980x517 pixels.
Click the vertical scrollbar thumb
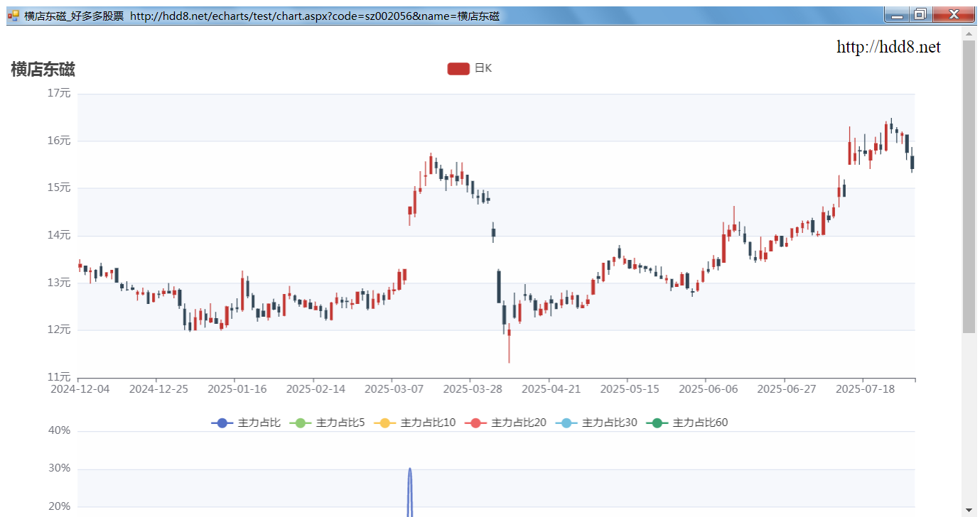(969, 186)
